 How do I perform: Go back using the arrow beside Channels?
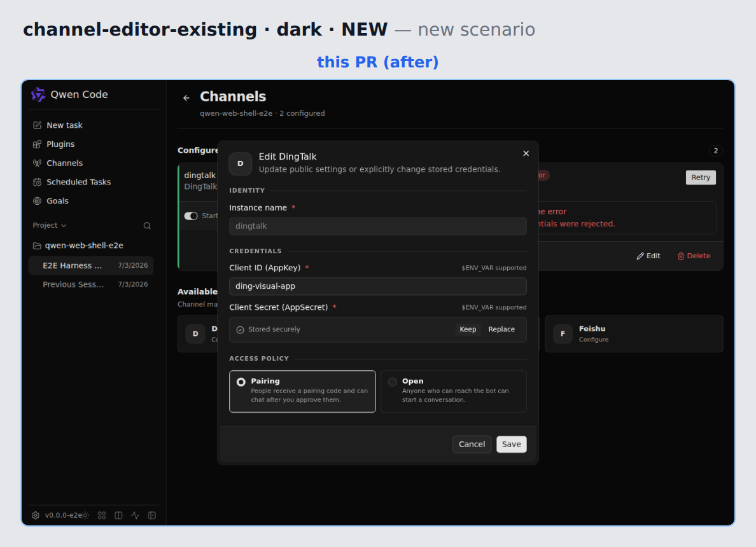(x=186, y=98)
